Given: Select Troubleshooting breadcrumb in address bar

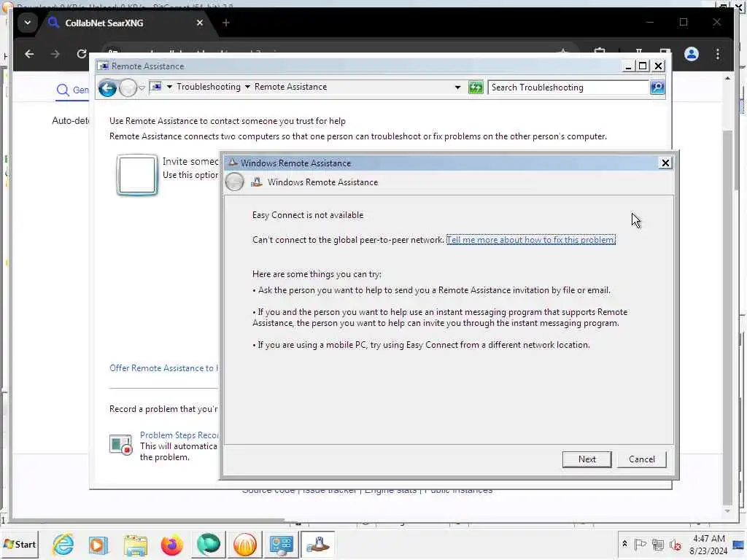Looking at the screenshot, I should 209,87.
